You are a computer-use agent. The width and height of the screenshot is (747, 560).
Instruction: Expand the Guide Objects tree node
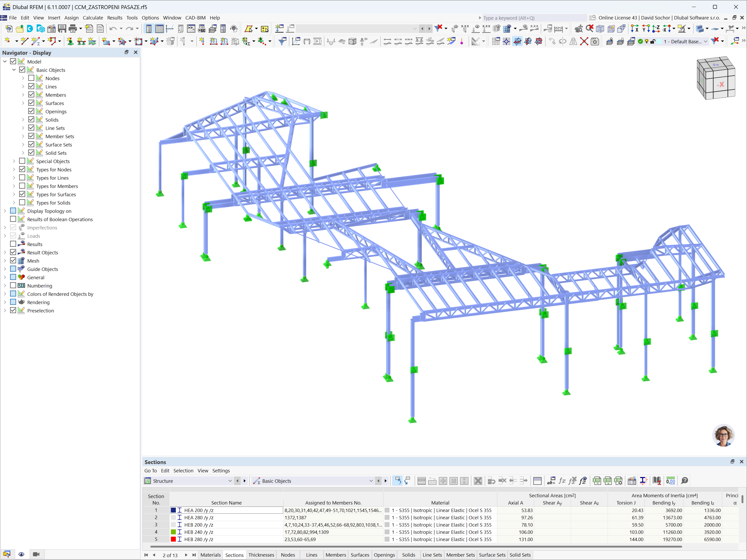[x=5, y=269]
